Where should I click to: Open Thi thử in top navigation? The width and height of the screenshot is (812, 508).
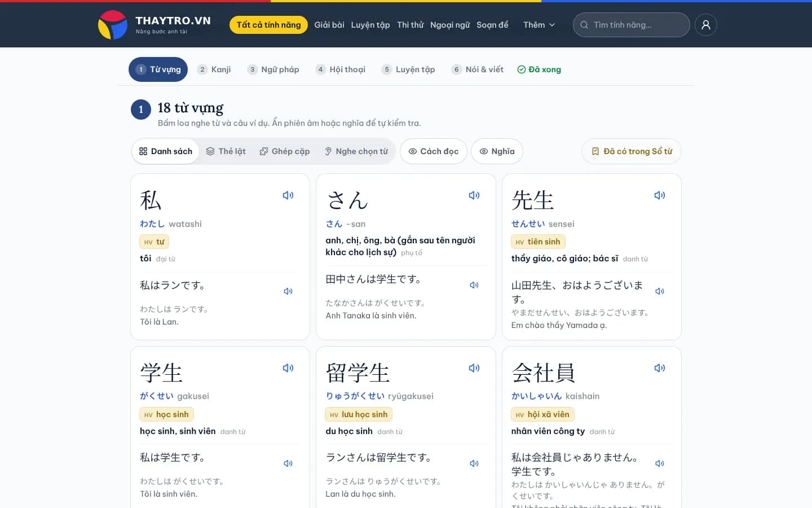[x=411, y=25]
